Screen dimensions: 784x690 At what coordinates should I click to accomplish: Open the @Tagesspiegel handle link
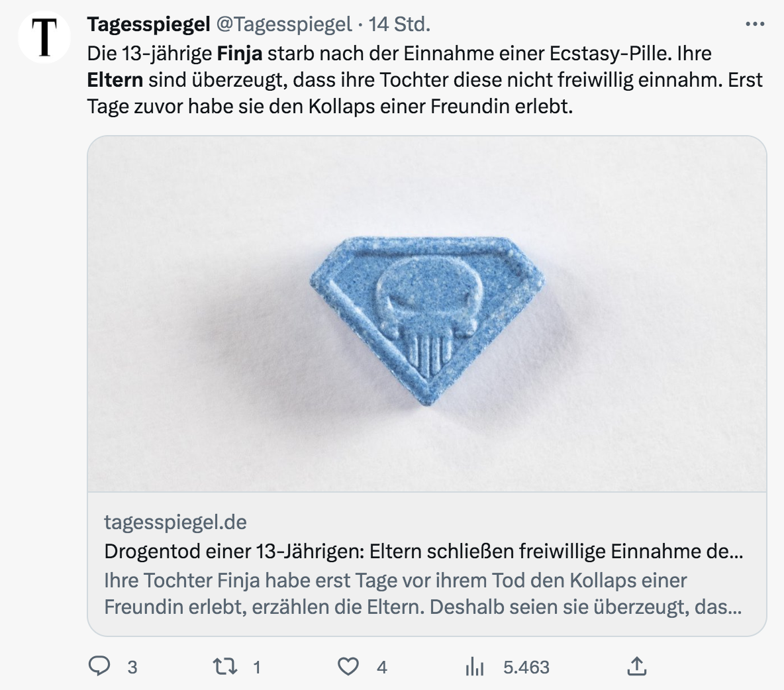click(x=285, y=25)
